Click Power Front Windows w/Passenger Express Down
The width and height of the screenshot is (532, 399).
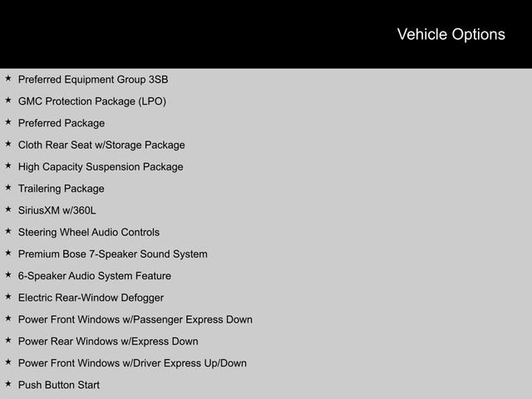pyautogui.click(x=135, y=319)
